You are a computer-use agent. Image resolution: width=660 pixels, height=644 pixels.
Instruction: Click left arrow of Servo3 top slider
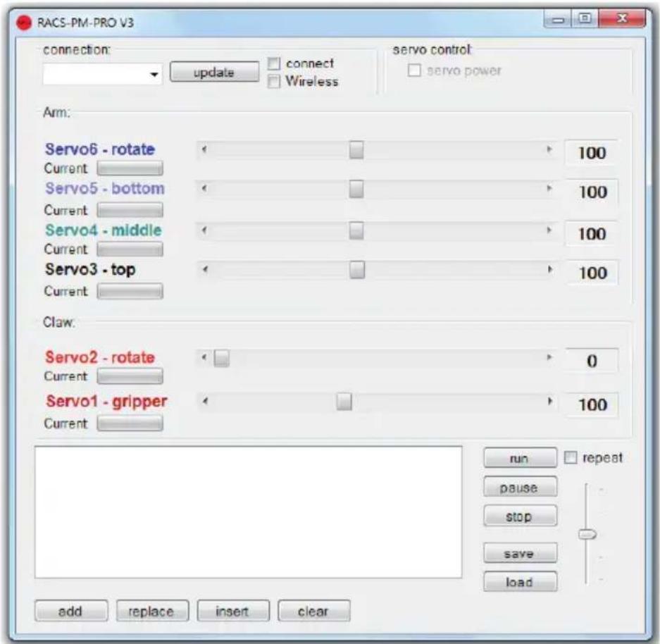(x=205, y=269)
